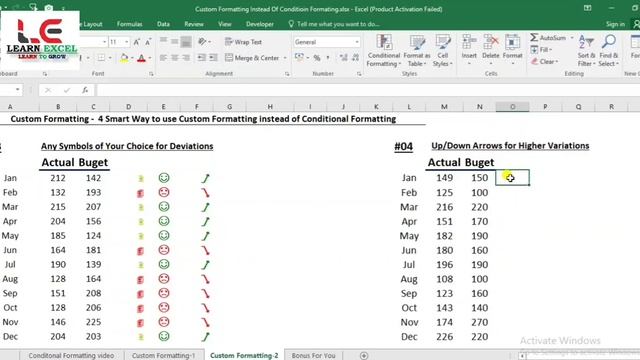Viewport: 640px width, 360px height.
Task: Open the Formulas ribbon tab
Action: click(129, 24)
